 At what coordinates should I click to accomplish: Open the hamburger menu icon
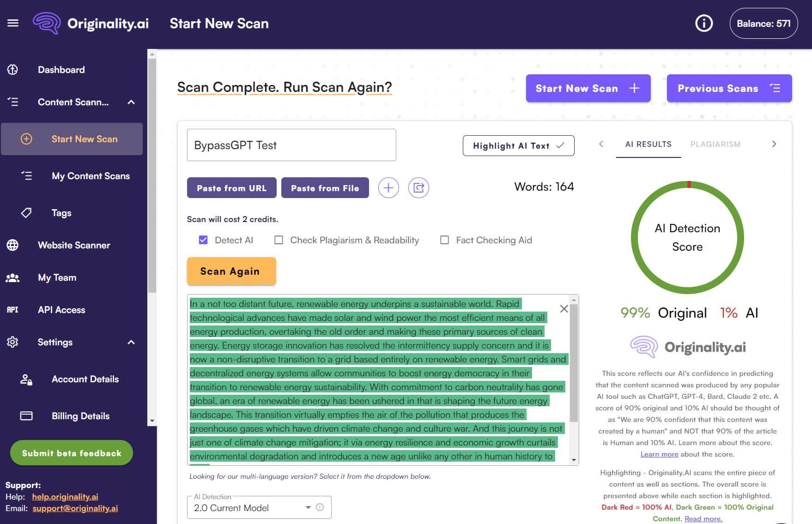(13, 23)
